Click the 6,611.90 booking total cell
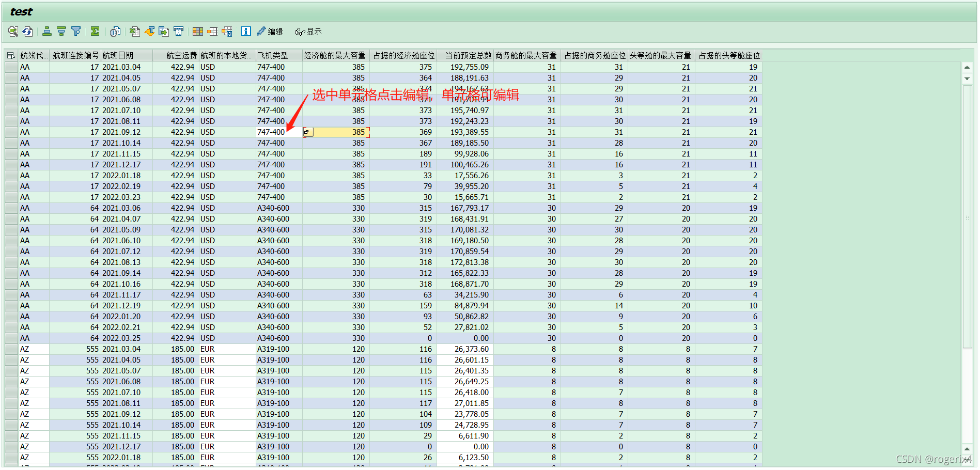Screen dimensions: 980x470 pos(465,436)
